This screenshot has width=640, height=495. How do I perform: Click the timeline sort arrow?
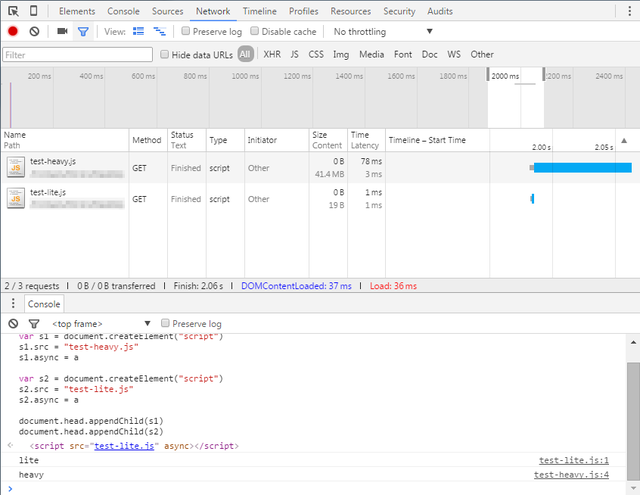click(624, 140)
